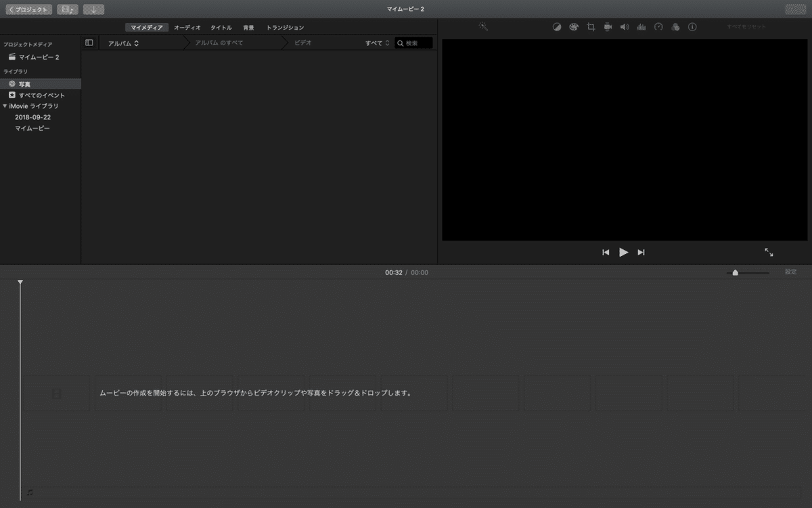
Task: Select the color balance enhancement tool
Action: pyautogui.click(x=556, y=27)
